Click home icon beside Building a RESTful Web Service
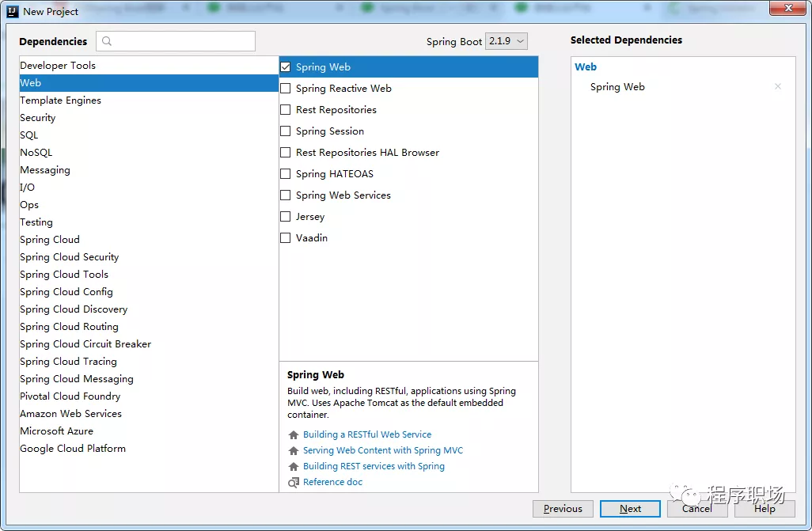The height and width of the screenshot is (531, 812). click(x=294, y=434)
